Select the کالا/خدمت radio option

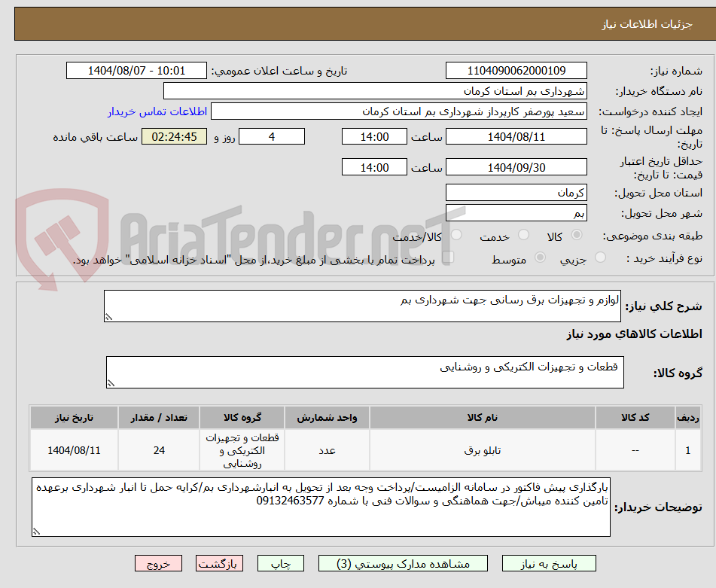click(x=456, y=236)
